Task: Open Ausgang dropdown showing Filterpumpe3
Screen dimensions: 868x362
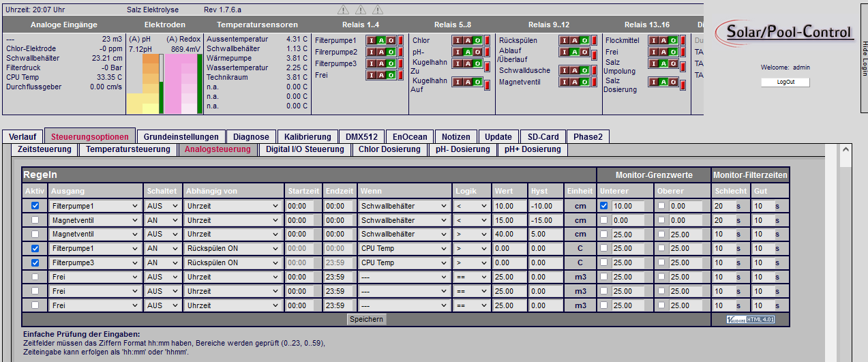Action: click(94, 262)
